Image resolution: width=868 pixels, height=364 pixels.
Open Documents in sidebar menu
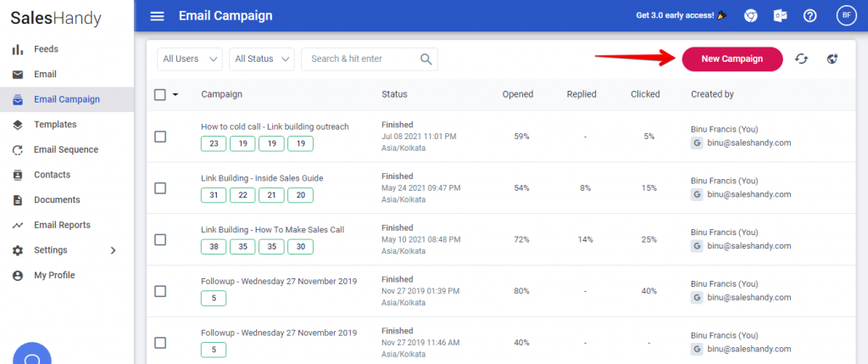click(x=57, y=200)
